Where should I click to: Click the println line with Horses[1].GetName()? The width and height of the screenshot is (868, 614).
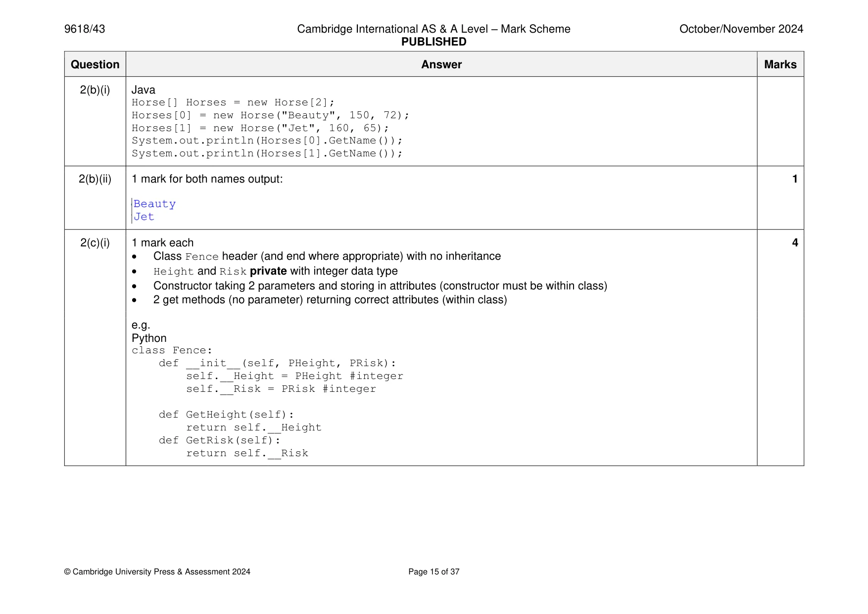(x=267, y=153)
